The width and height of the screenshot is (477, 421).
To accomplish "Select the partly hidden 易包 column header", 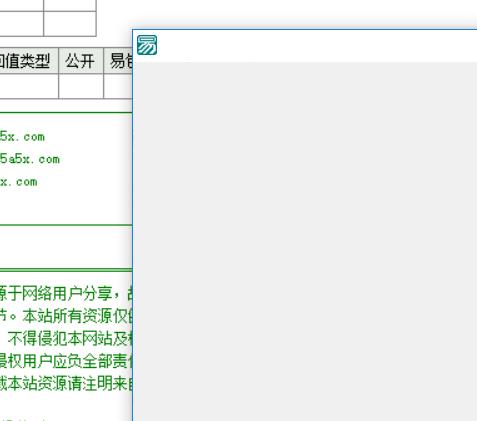I will pos(118,60).
